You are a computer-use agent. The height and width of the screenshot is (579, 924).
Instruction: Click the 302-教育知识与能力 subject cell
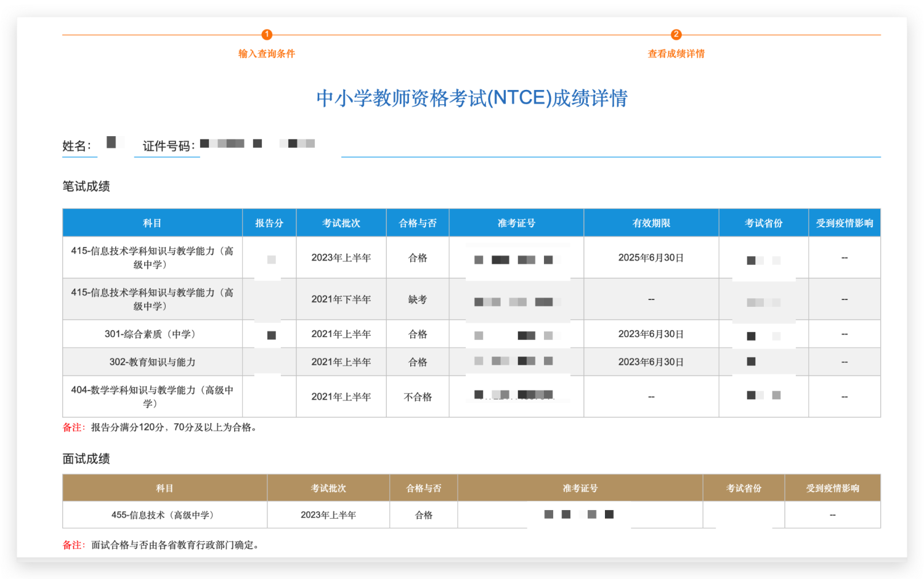[x=152, y=362]
